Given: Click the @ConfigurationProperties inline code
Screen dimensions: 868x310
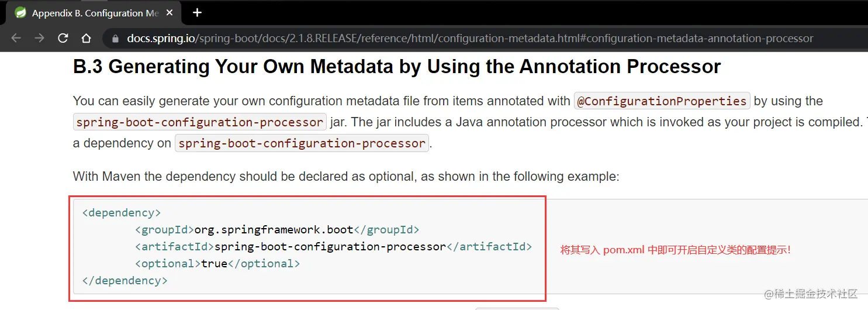Looking at the screenshot, I should pyautogui.click(x=662, y=101).
